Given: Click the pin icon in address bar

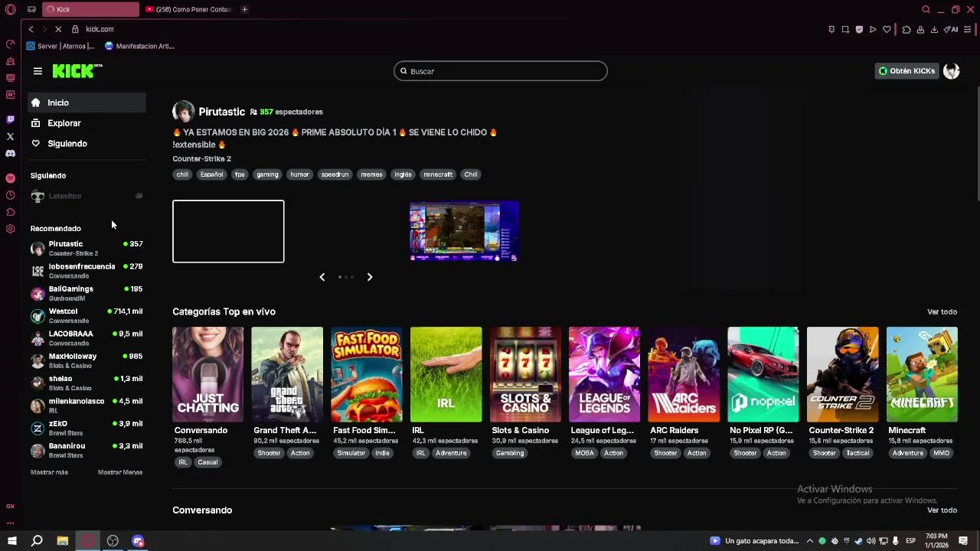Looking at the screenshot, I should coord(831,29).
